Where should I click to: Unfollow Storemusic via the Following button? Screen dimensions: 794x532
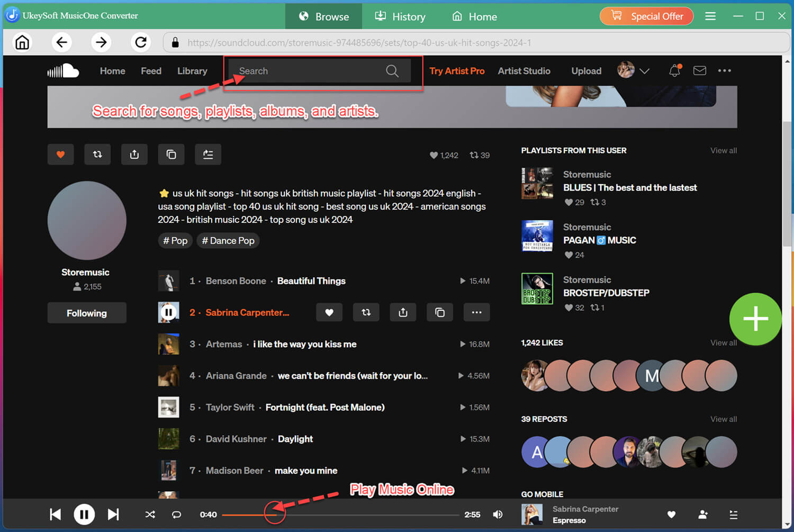87,313
